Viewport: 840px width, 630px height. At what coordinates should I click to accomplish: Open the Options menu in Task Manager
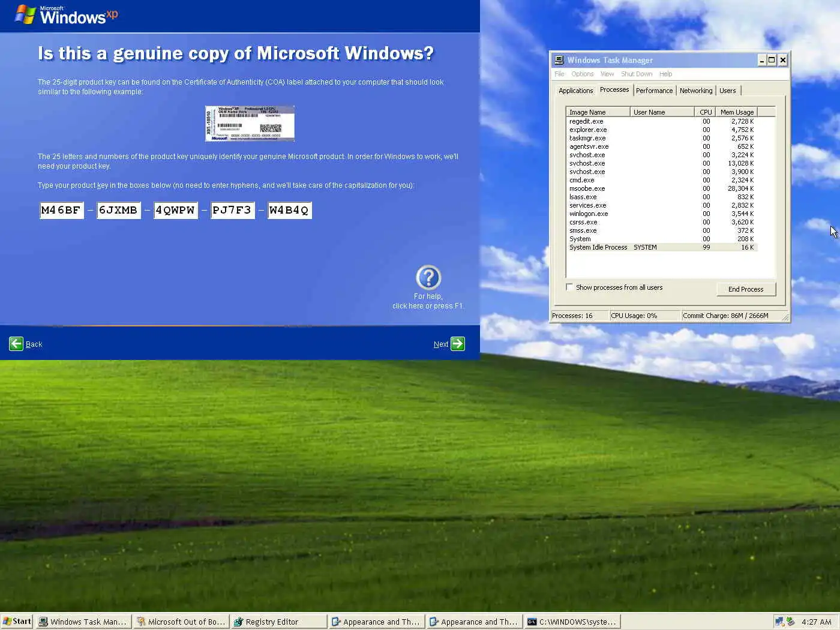tap(582, 74)
